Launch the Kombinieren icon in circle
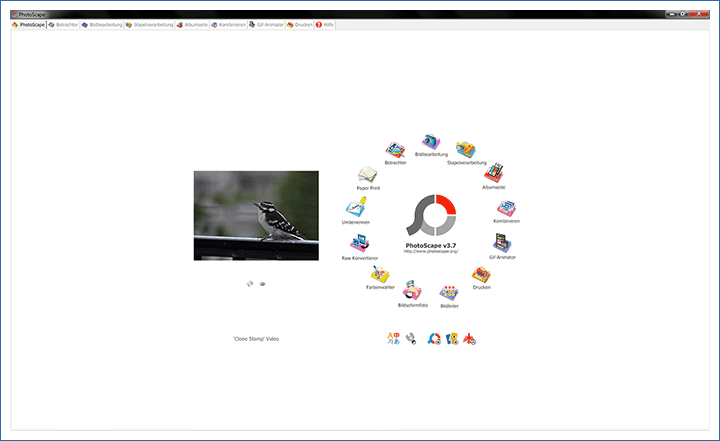This screenshot has width=720, height=441. pos(506,209)
